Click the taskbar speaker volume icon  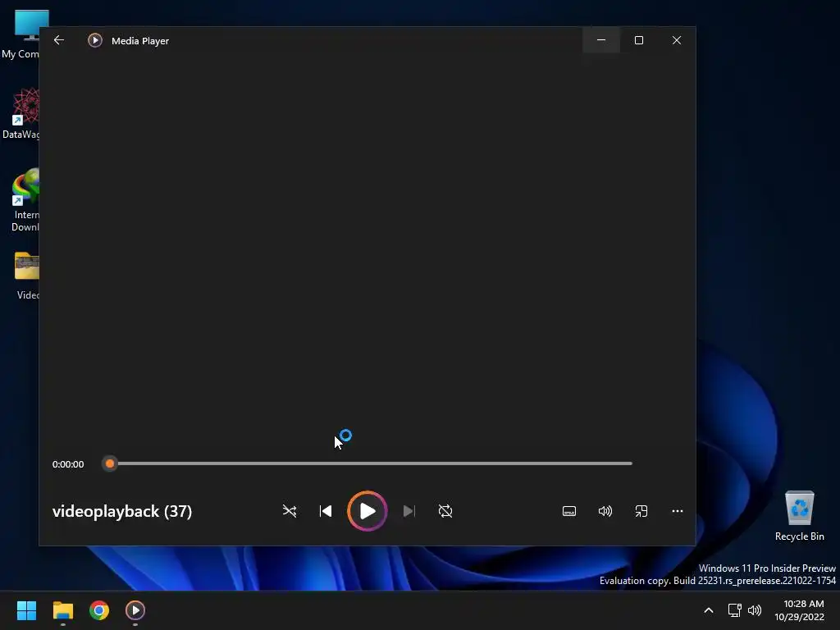pyautogui.click(x=755, y=610)
